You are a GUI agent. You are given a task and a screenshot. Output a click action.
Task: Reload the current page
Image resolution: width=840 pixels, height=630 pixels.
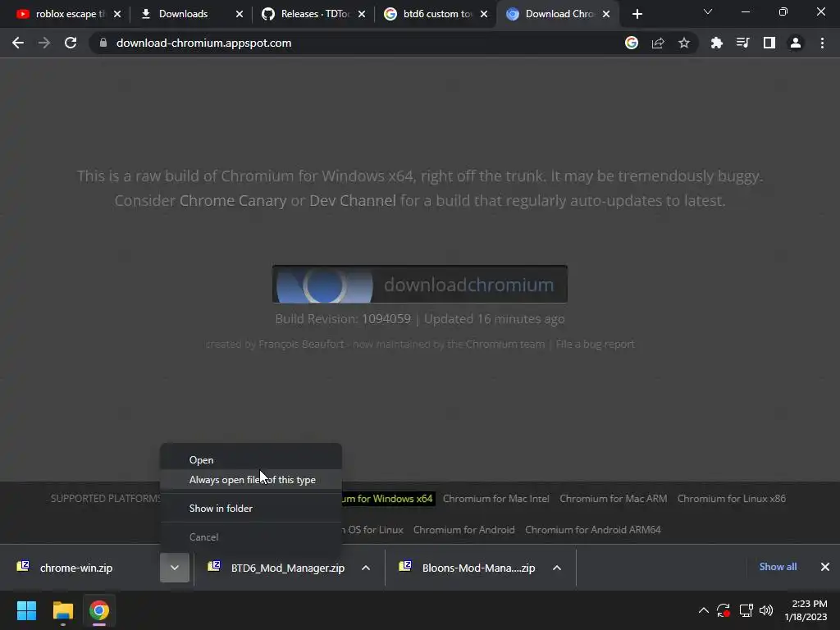point(71,43)
